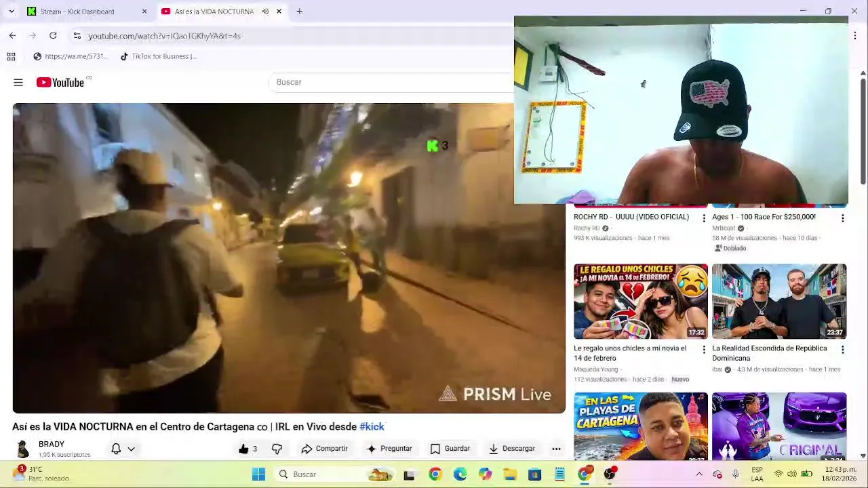Open Windows Start menu
Screen dimensions: 868x488
[x=258, y=474]
